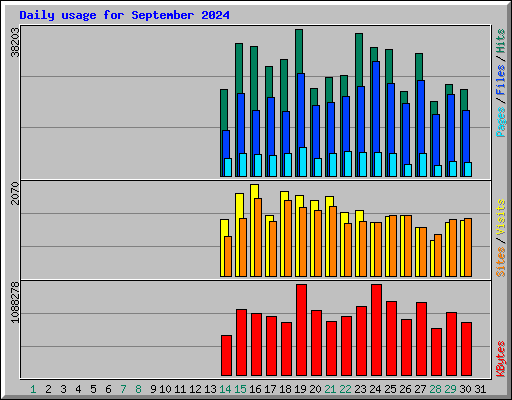The height and width of the screenshot is (400, 512).
Task: Click day 19 on the x-axis
Action: 301,389
